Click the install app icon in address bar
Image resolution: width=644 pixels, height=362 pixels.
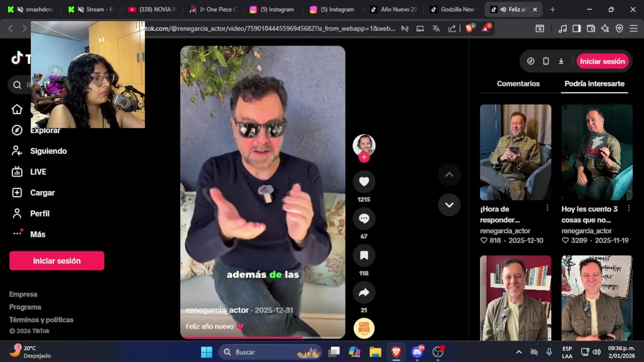coord(420,29)
